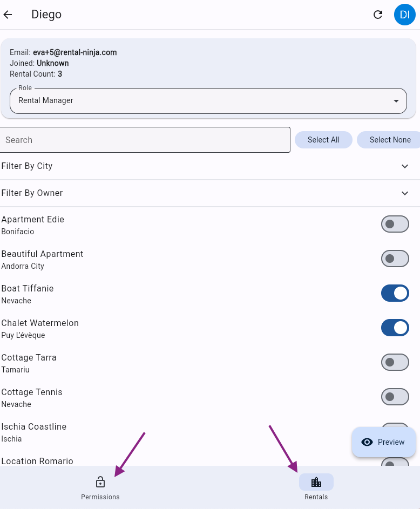Screen dimensions: 420x509
Task: Click the eye icon on Preview
Action: click(367, 442)
